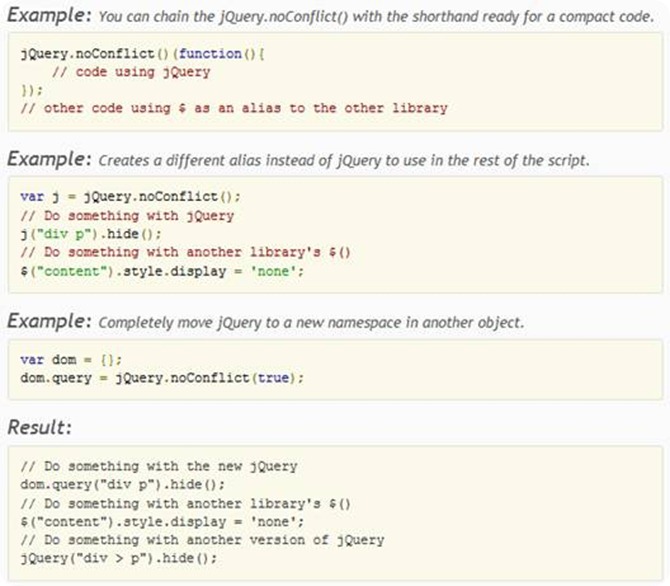Screen dimensions: 670x586
Task: Click description 'You can chain the jQuery.noConflict()...'
Action: point(376,17)
